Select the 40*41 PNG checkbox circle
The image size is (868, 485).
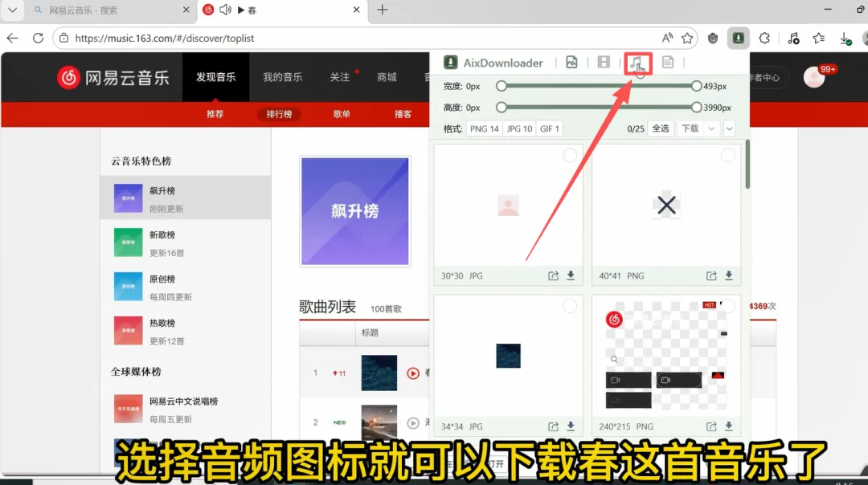[728, 156]
